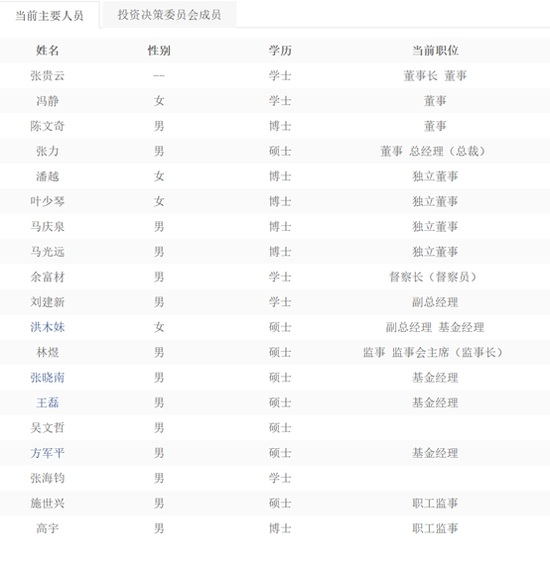
Task: Select the name 陈文奇
Action: click(47, 126)
